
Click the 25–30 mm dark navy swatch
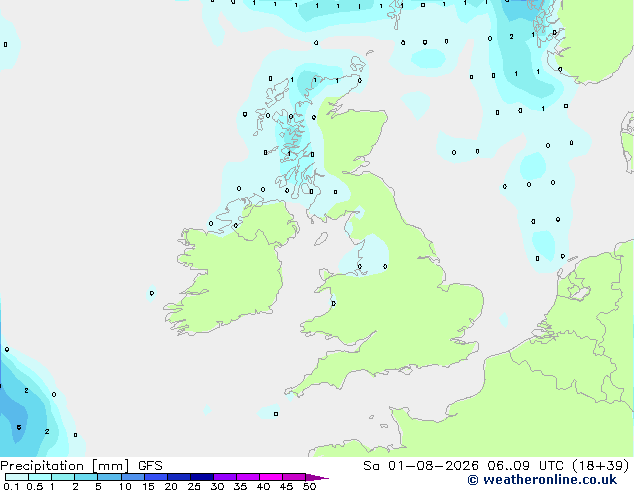pos(201,477)
